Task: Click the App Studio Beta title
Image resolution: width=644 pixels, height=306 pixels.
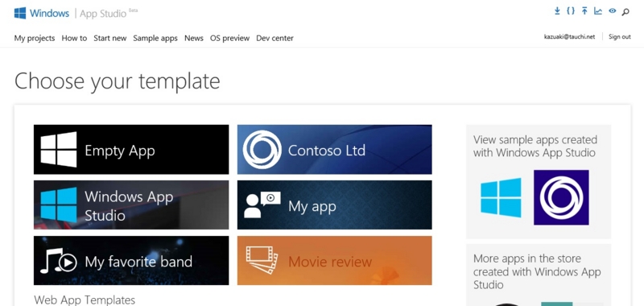Action: tap(109, 13)
